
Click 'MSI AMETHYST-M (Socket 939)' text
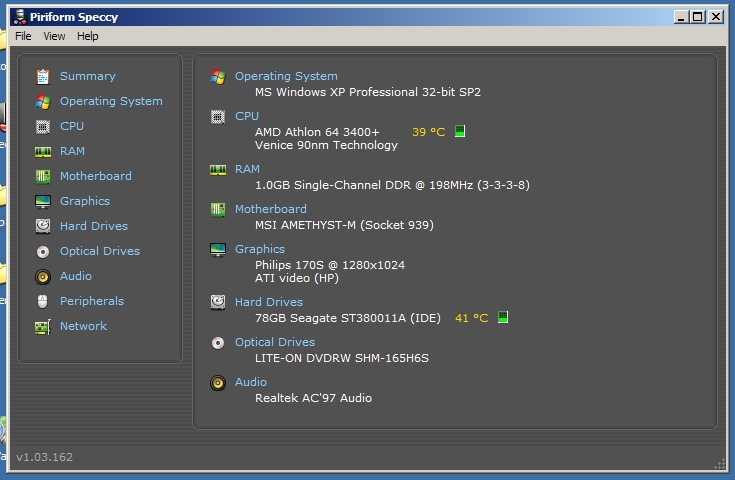[x=344, y=225]
